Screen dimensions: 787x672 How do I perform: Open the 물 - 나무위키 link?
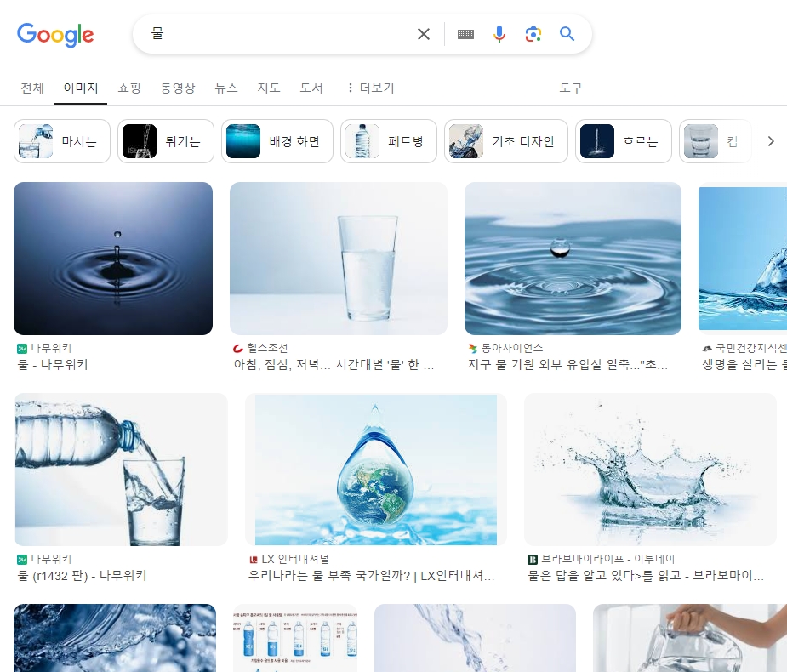click(53, 364)
